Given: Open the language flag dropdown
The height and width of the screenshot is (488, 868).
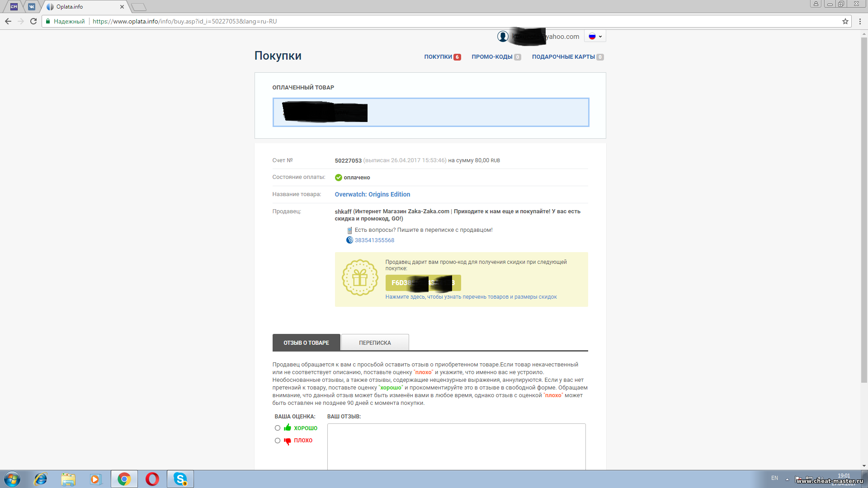Looking at the screenshot, I should click(595, 37).
